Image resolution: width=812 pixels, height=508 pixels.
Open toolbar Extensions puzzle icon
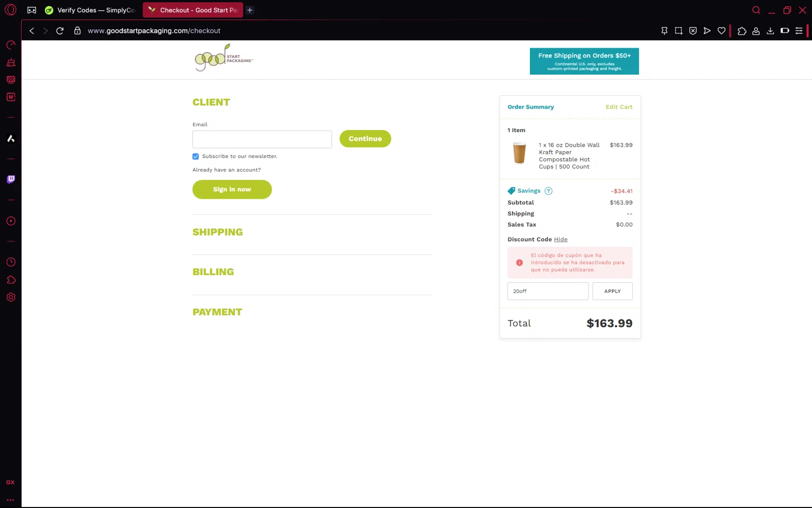(742, 31)
